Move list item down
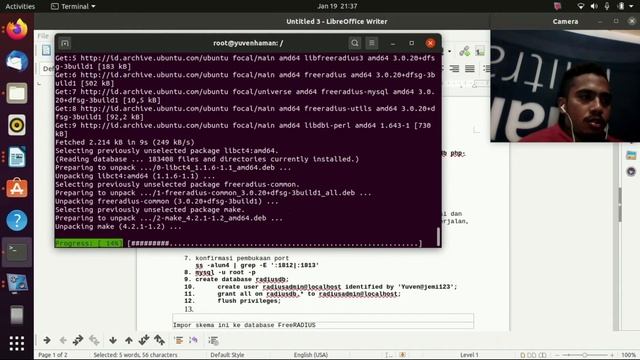 pos(113,340)
